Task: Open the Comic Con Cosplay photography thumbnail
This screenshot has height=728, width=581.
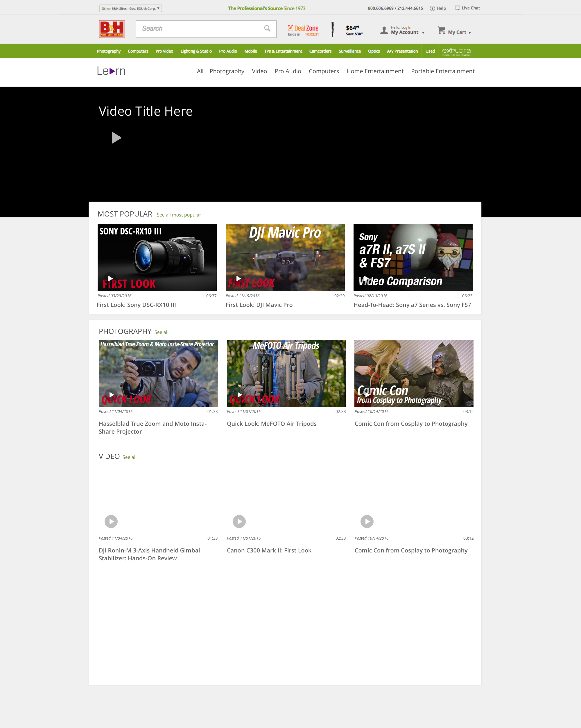Action: point(414,373)
